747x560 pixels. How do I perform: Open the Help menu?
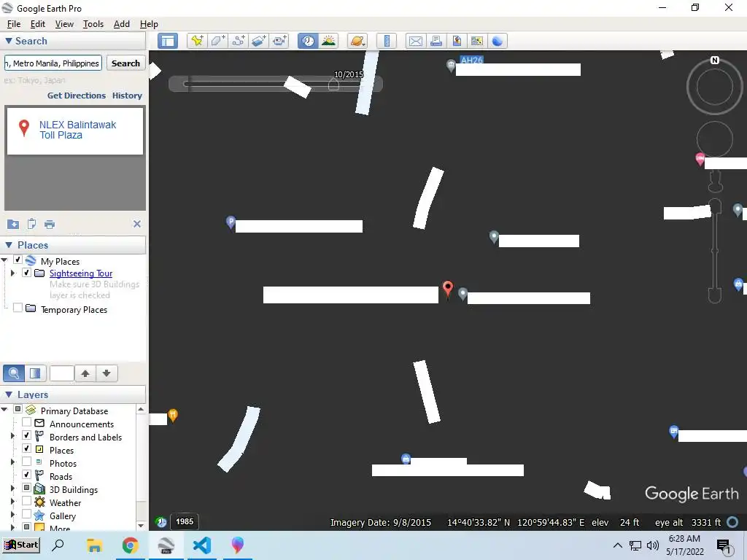pyautogui.click(x=149, y=24)
